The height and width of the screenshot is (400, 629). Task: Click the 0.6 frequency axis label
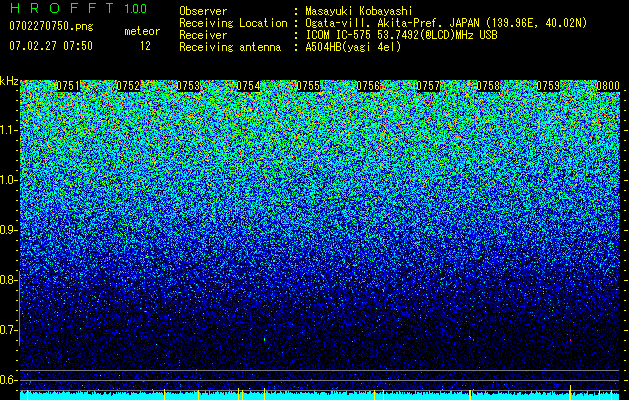pyautogui.click(x=9, y=380)
